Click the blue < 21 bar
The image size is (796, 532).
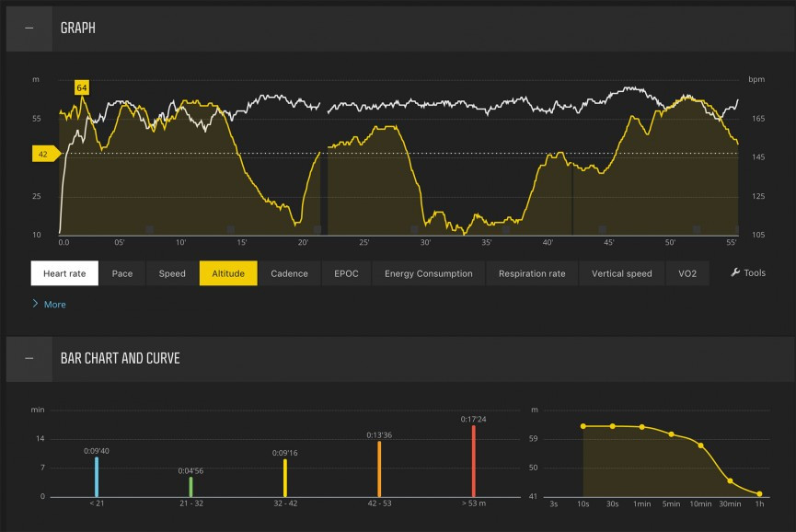pos(99,477)
